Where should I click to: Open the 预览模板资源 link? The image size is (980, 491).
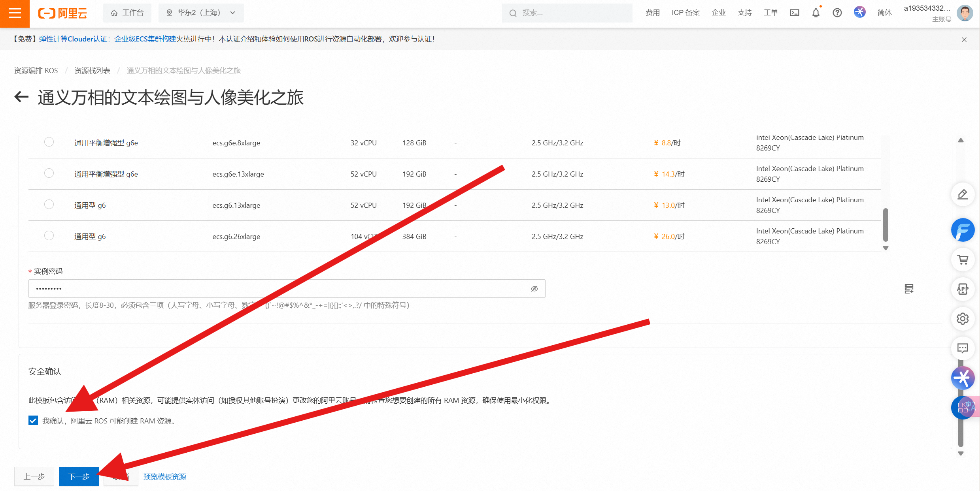tap(164, 477)
